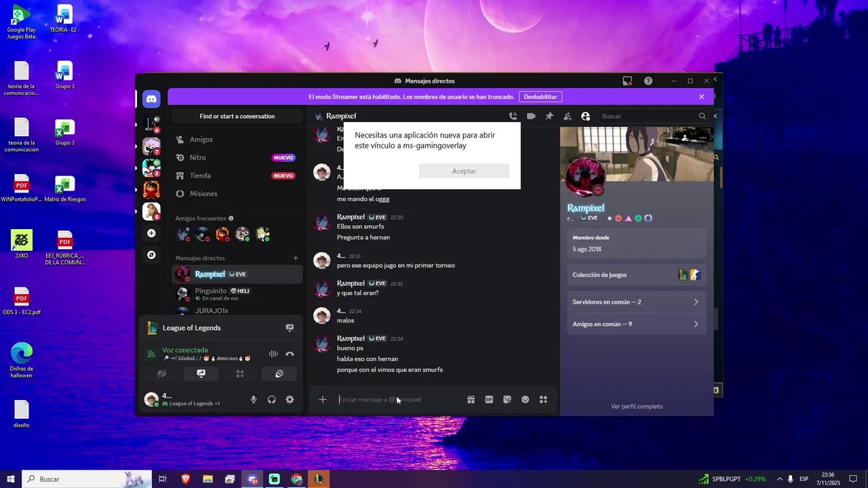Click Rampixel profile avatar in side panel
The height and width of the screenshot is (488, 868).
point(585,178)
